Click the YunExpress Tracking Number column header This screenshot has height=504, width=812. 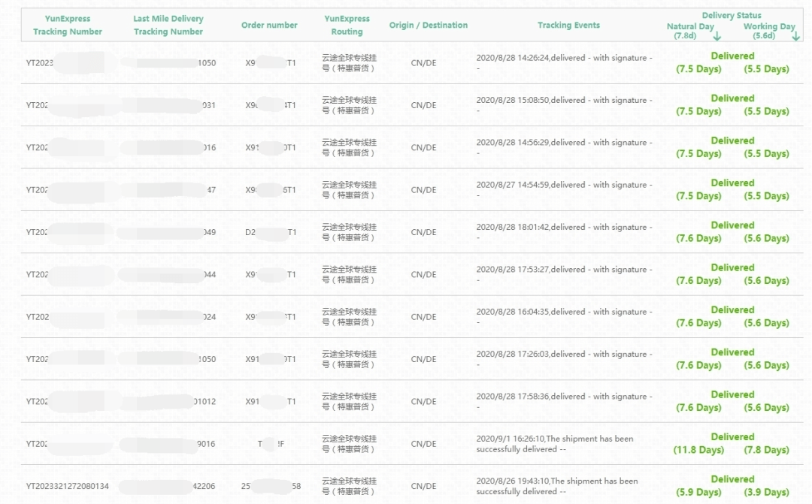pos(68,26)
